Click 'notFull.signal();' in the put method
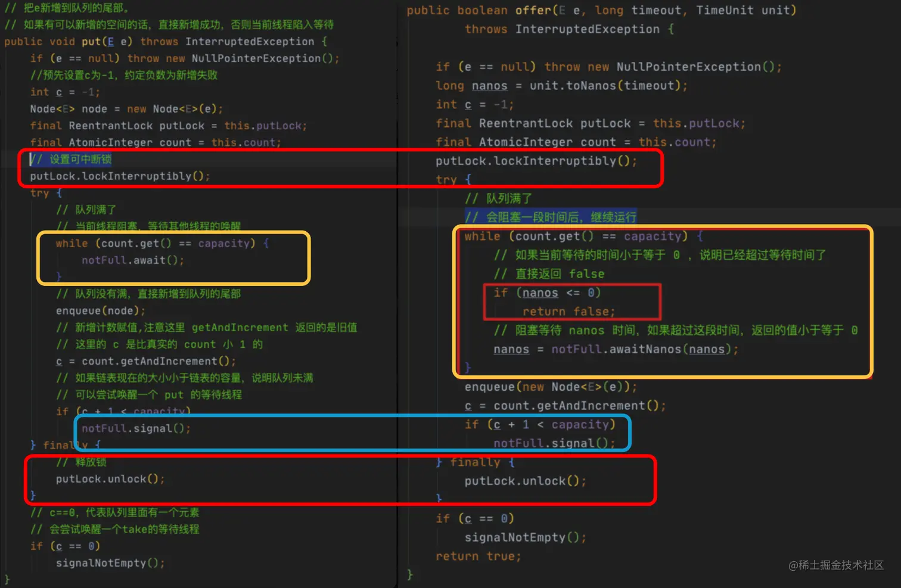Viewport: 901px width, 588px height. point(136,428)
